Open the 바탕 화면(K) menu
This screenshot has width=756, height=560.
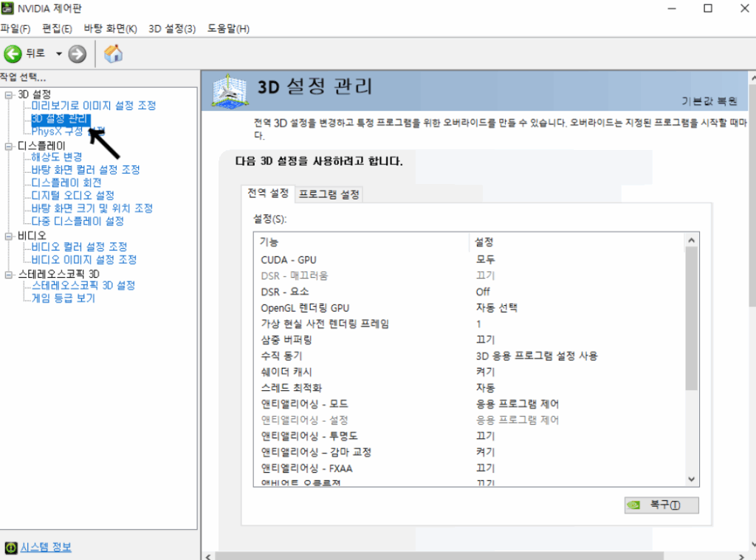pyautogui.click(x=111, y=29)
